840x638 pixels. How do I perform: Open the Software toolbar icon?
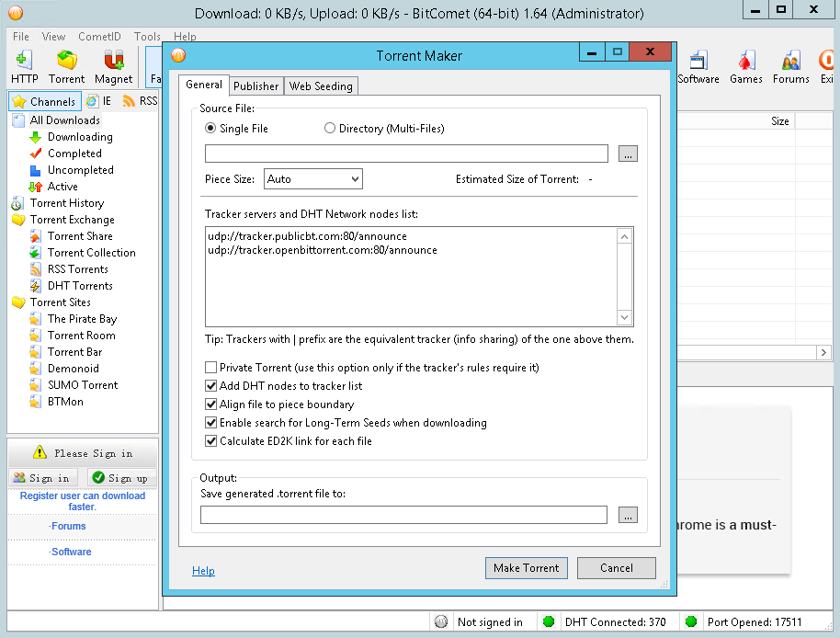[x=698, y=66]
